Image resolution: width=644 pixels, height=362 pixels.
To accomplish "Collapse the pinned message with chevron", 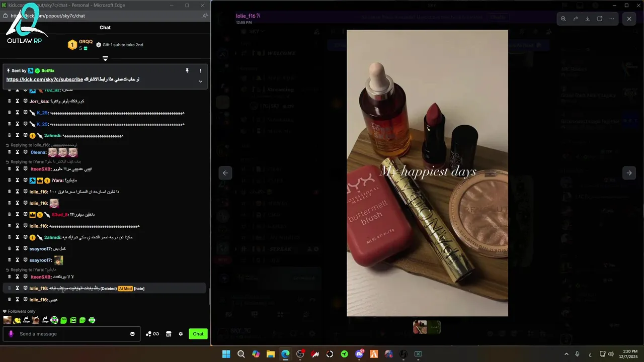I will 200,81.
